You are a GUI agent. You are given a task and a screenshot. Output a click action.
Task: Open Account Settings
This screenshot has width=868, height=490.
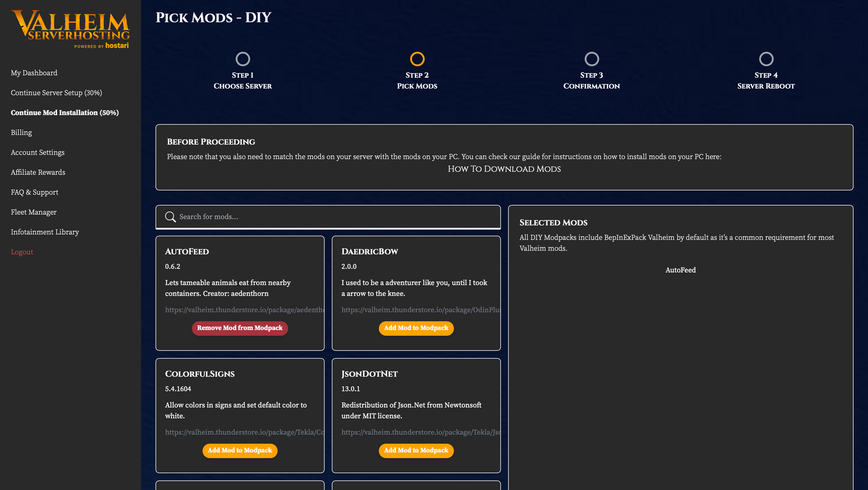38,152
